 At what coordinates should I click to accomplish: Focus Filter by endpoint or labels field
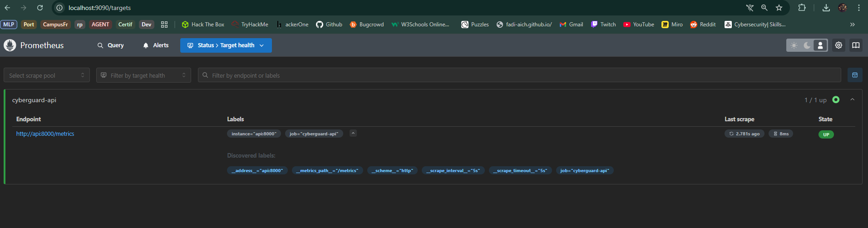(x=519, y=75)
